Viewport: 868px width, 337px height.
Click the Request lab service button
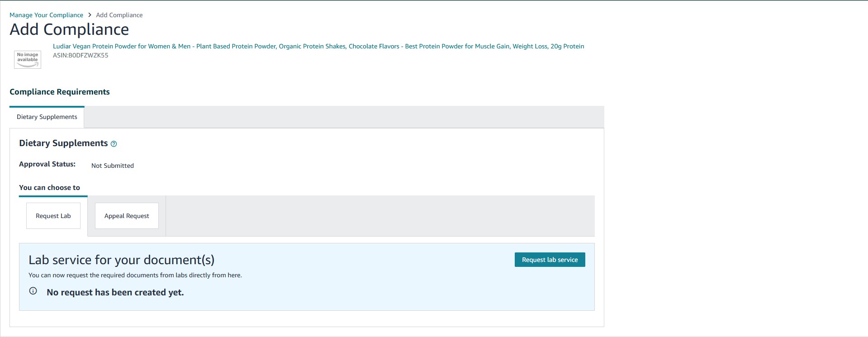pyautogui.click(x=550, y=260)
